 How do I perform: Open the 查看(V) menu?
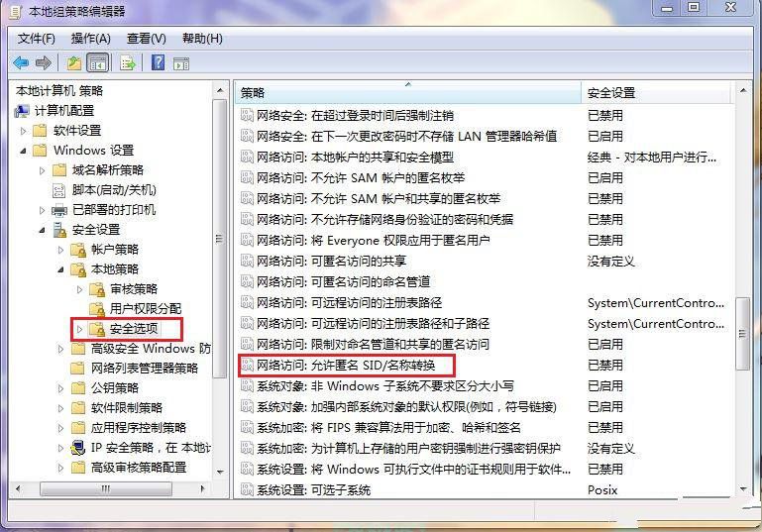pos(147,39)
